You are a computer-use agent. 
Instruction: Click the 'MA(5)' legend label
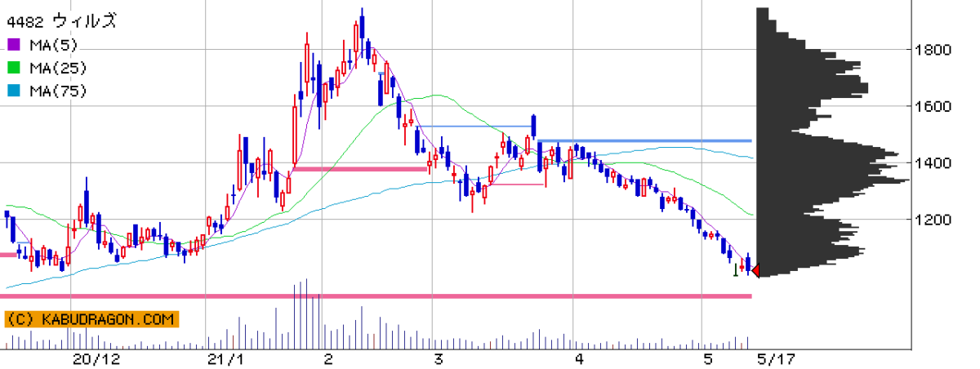tap(55, 44)
